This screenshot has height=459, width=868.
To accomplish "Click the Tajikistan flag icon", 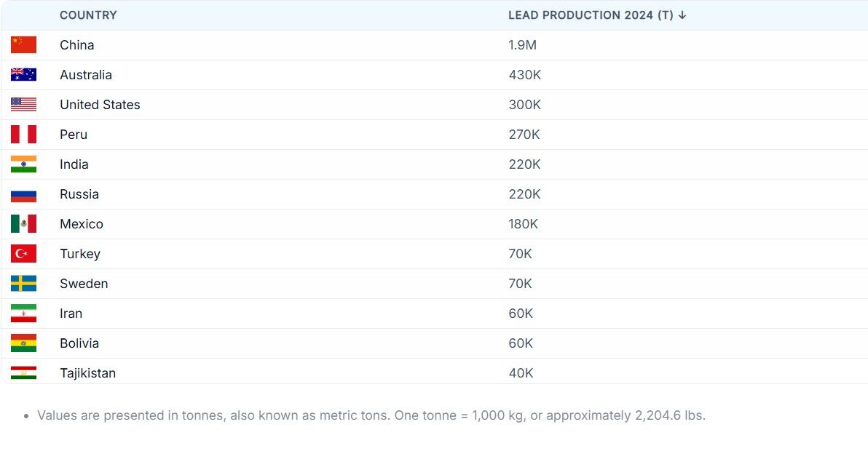I will (x=23, y=372).
